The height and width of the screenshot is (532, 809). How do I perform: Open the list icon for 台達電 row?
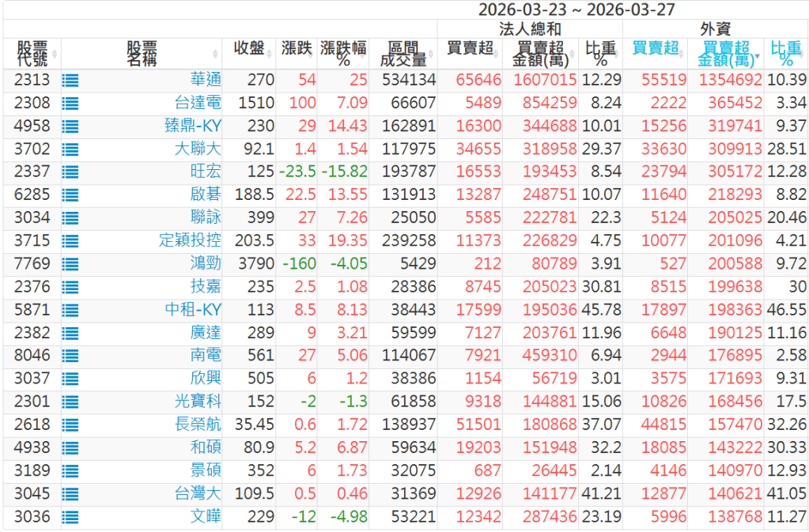click(70, 103)
